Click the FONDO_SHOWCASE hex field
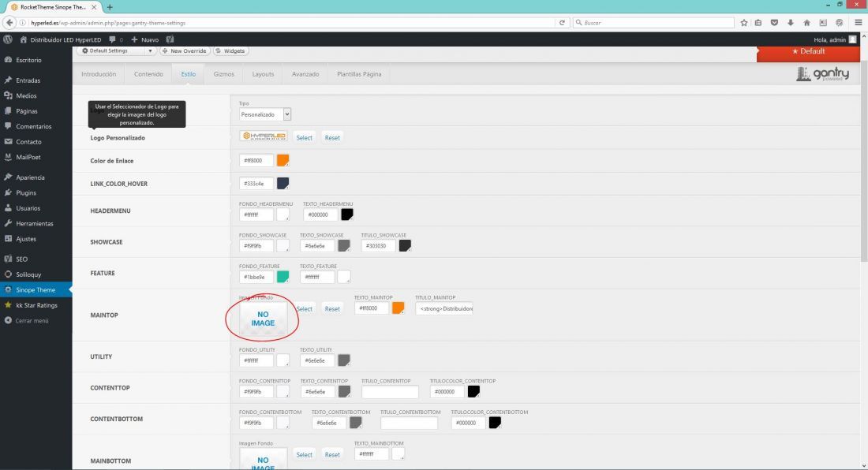This screenshot has height=470, width=868. [x=256, y=245]
